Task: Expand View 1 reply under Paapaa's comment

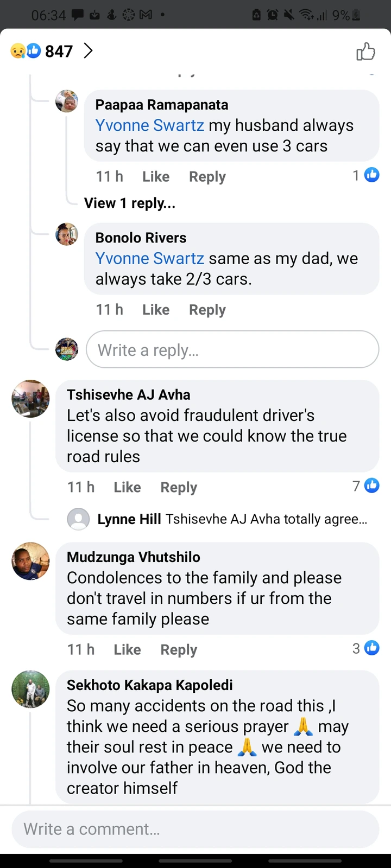Action: click(129, 203)
